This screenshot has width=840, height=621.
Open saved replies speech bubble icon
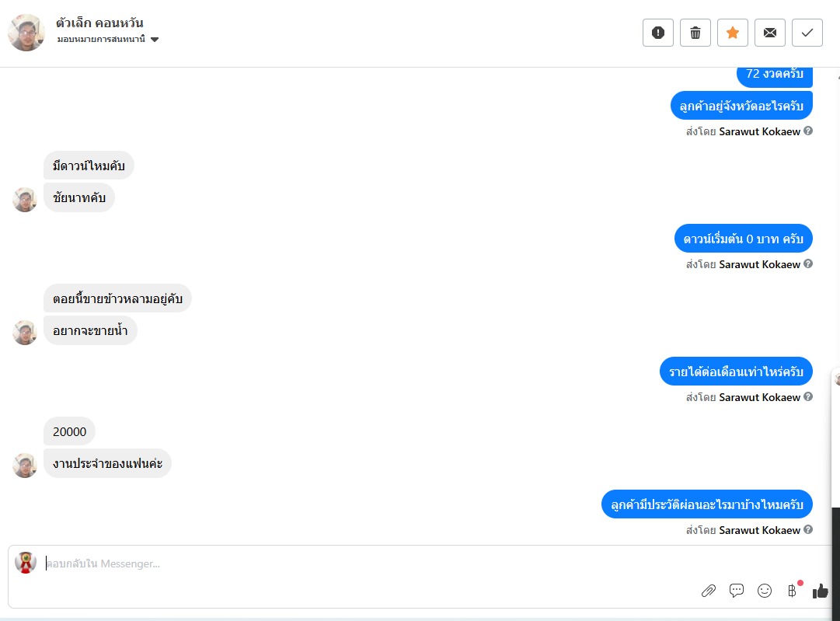coord(737,591)
